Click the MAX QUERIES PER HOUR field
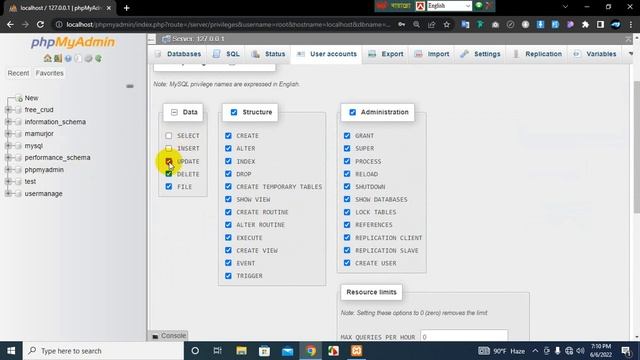Screen dimensions: 640x360 464,336
